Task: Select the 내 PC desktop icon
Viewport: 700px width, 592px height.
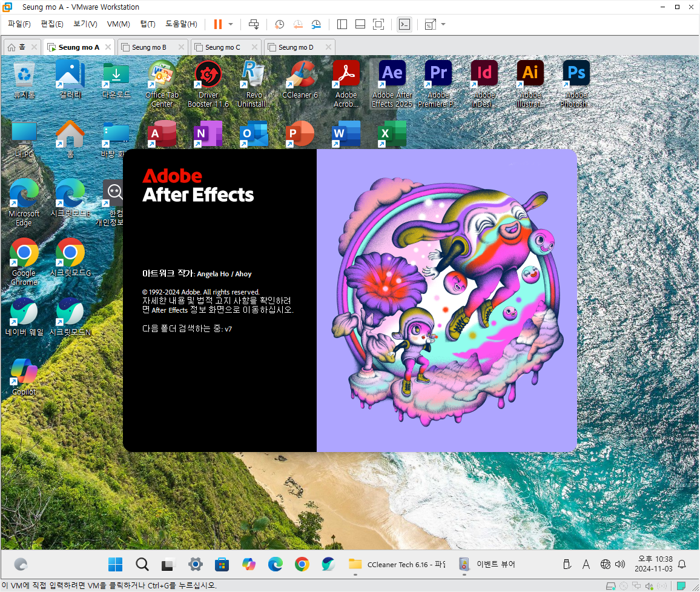Action: 24,139
